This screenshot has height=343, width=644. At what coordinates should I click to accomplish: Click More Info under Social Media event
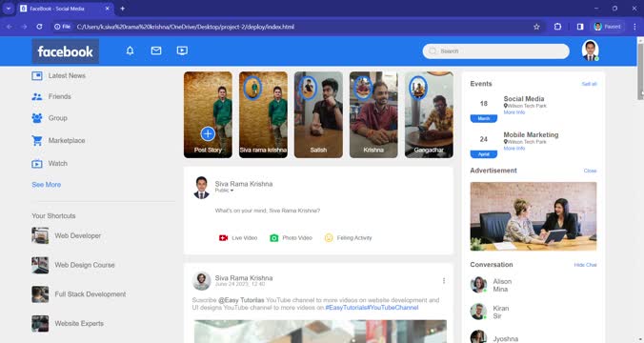click(x=514, y=112)
